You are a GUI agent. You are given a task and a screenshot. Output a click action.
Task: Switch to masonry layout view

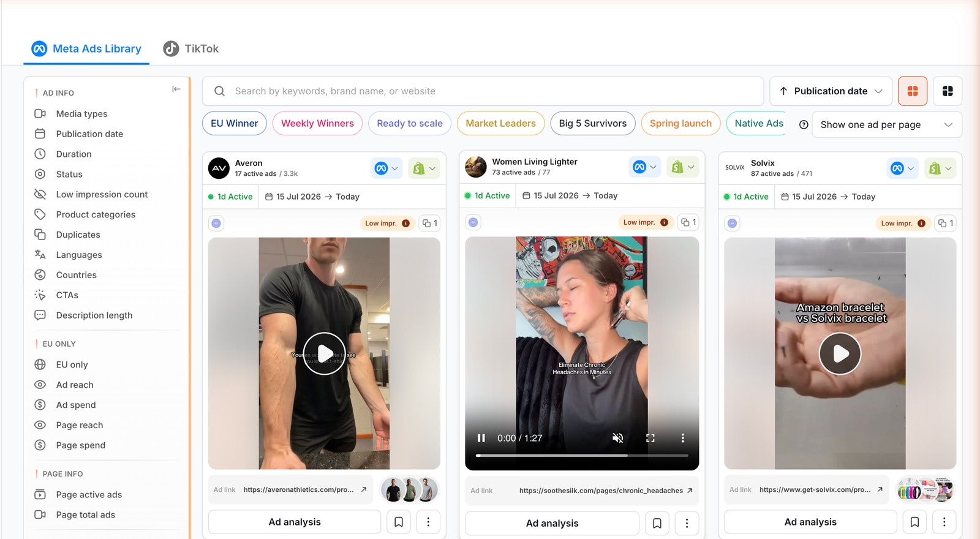click(948, 91)
